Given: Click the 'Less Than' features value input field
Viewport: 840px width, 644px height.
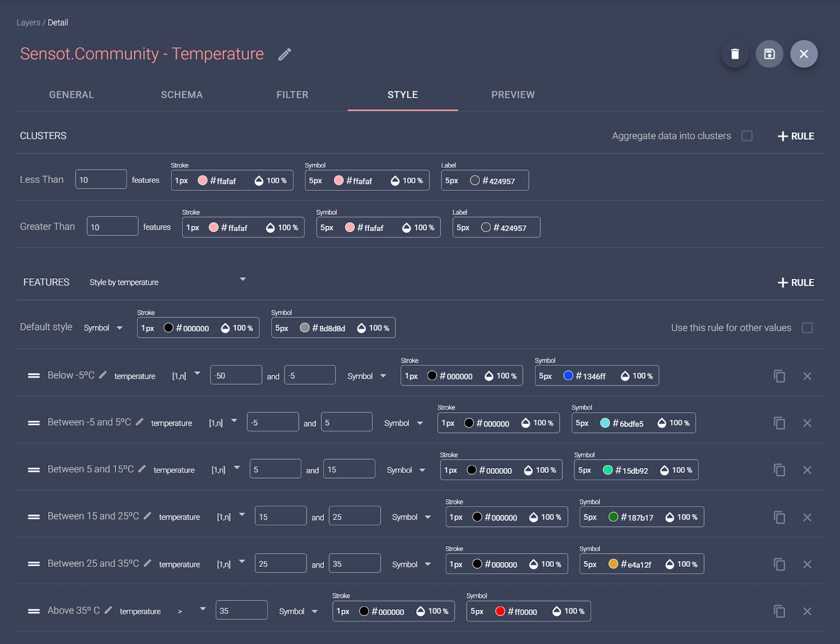Looking at the screenshot, I should tap(101, 179).
